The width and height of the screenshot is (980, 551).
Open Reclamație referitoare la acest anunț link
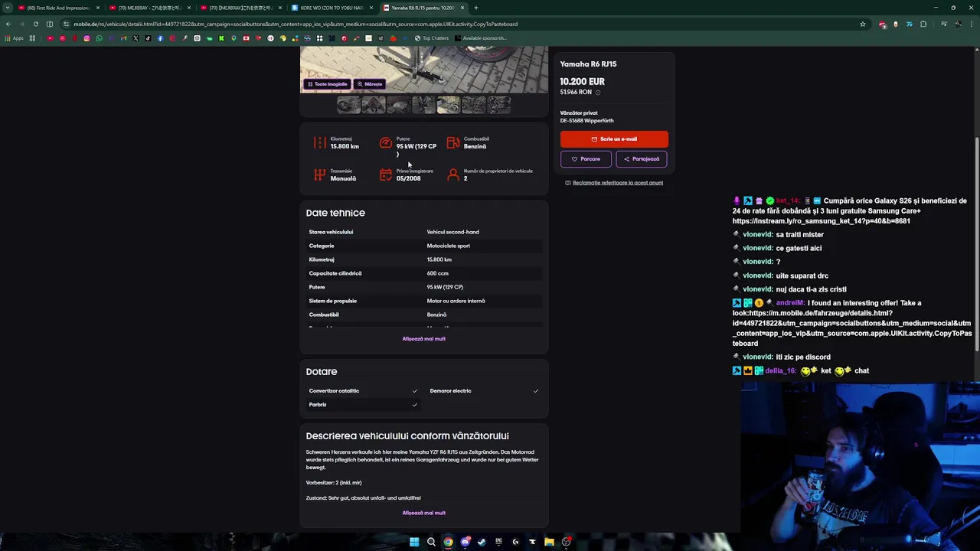[614, 183]
